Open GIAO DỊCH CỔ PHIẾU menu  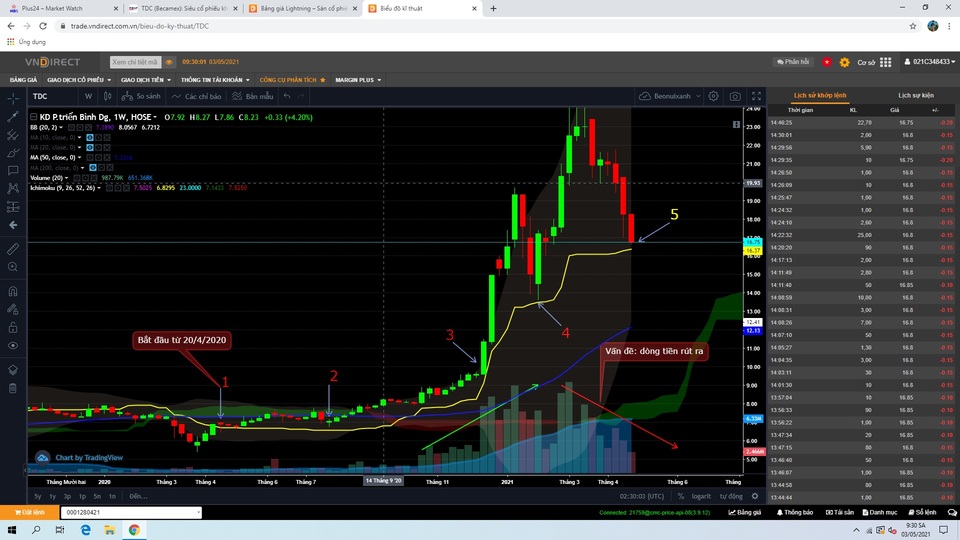(x=79, y=80)
